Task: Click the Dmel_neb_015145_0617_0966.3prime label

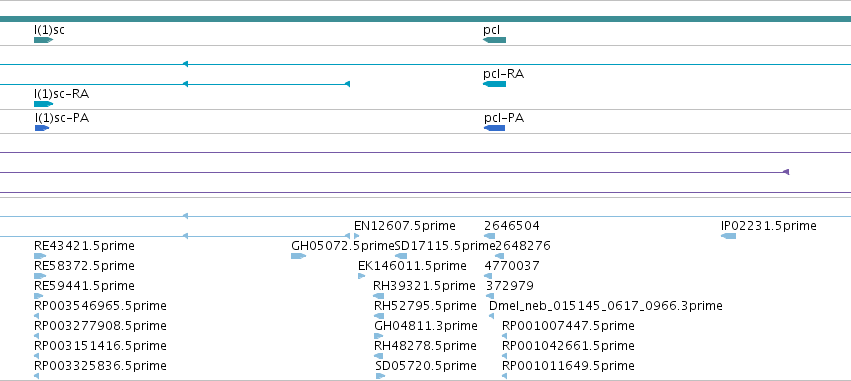Action: [x=606, y=306]
